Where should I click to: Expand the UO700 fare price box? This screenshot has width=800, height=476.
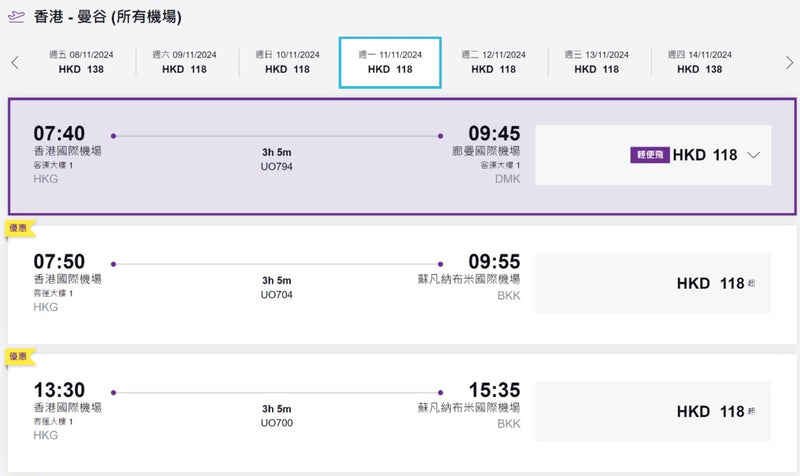tap(653, 411)
